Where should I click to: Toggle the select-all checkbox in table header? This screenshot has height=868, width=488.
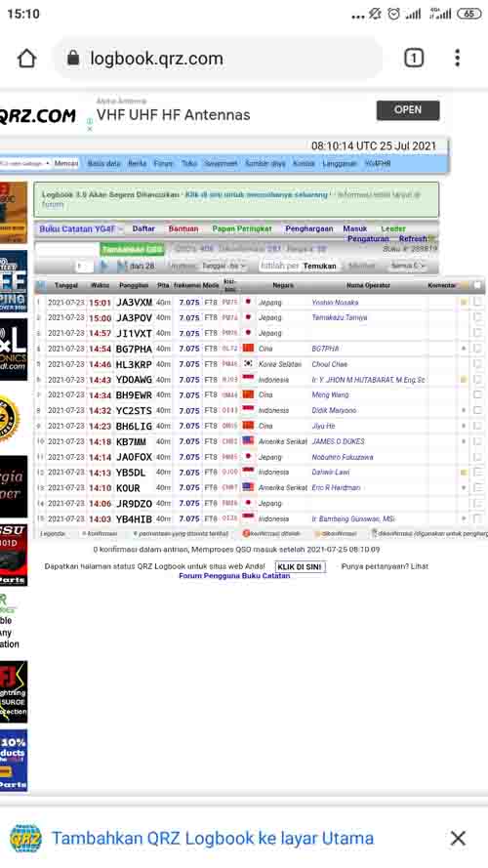click(477, 286)
